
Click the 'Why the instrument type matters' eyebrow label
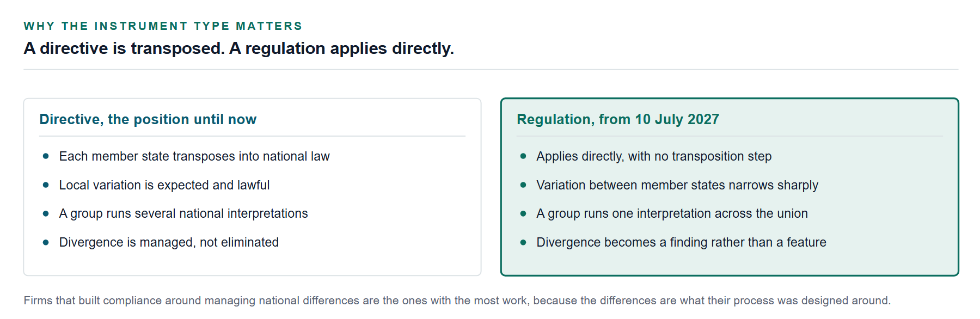point(163,26)
